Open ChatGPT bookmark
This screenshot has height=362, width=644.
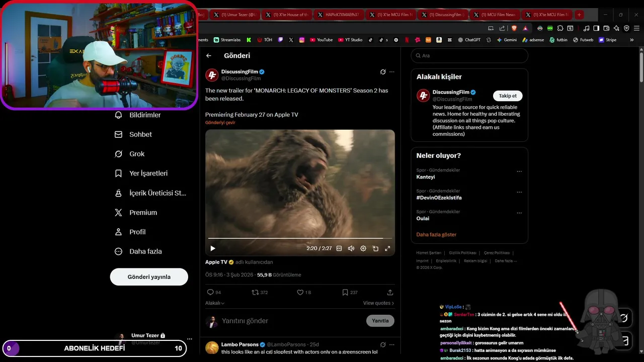469,40
